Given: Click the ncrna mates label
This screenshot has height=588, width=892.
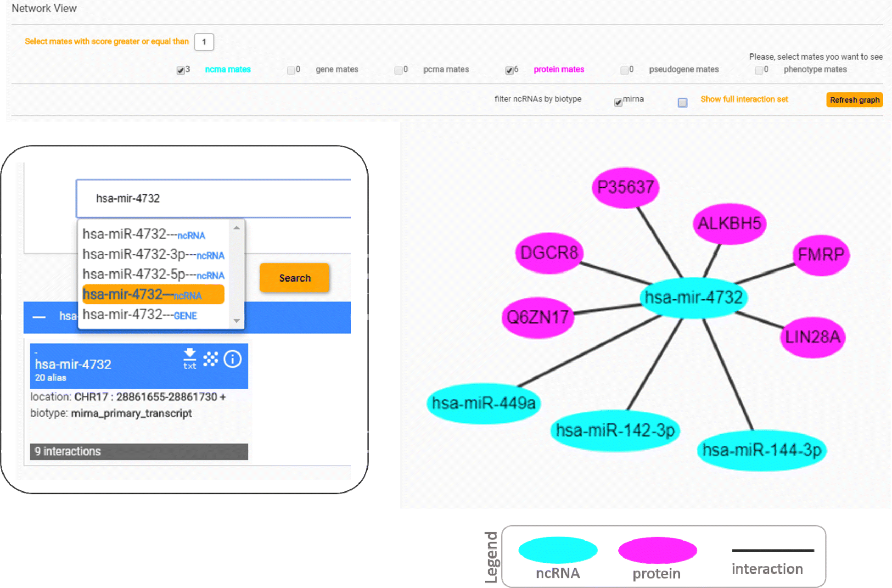Looking at the screenshot, I should 228,69.
